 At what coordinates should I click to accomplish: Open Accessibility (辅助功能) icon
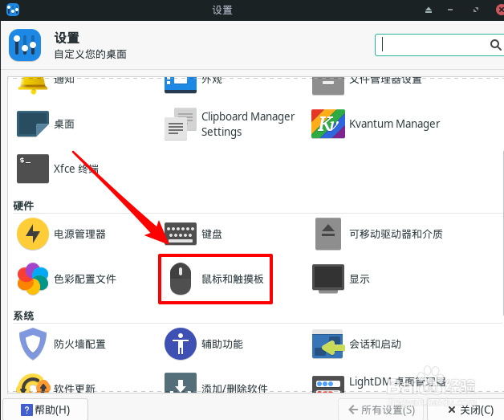[181, 344]
